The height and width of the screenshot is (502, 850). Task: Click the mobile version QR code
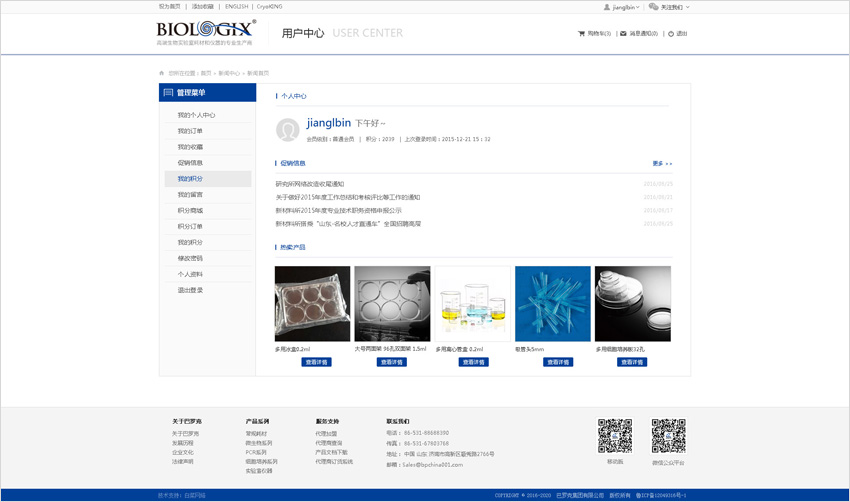coord(614,436)
